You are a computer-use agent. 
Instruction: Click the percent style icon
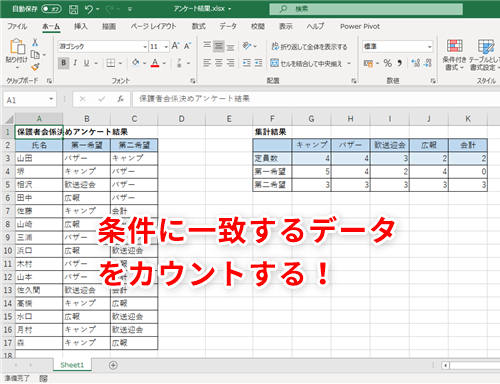tap(387, 63)
